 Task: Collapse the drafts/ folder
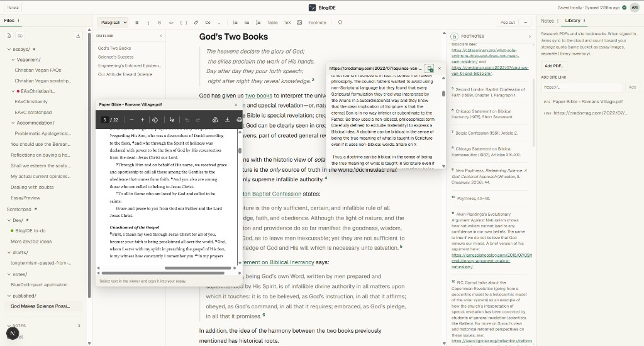[9, 252]
